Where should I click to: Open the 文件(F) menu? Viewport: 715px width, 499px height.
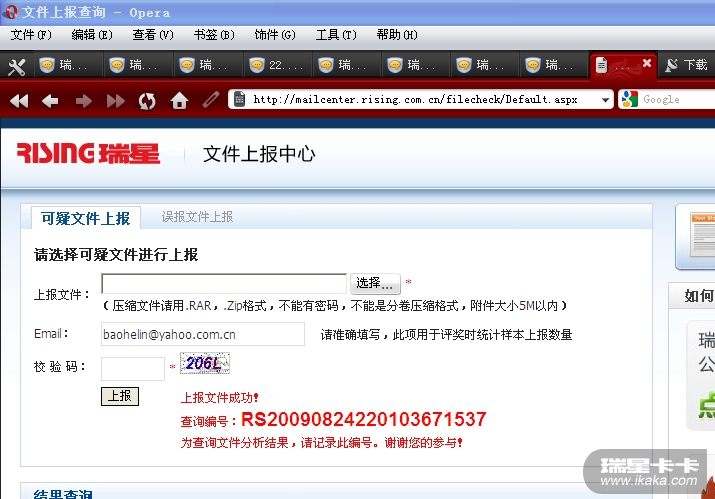[31, 35]
